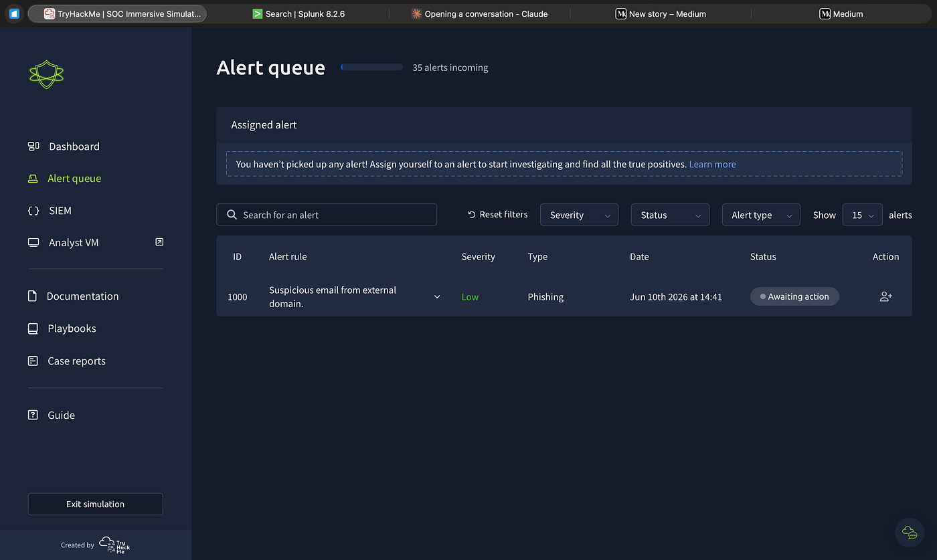Click alert ID 1000 cell
This screenshot has height=560, width=937.
(x=237, y=297)
